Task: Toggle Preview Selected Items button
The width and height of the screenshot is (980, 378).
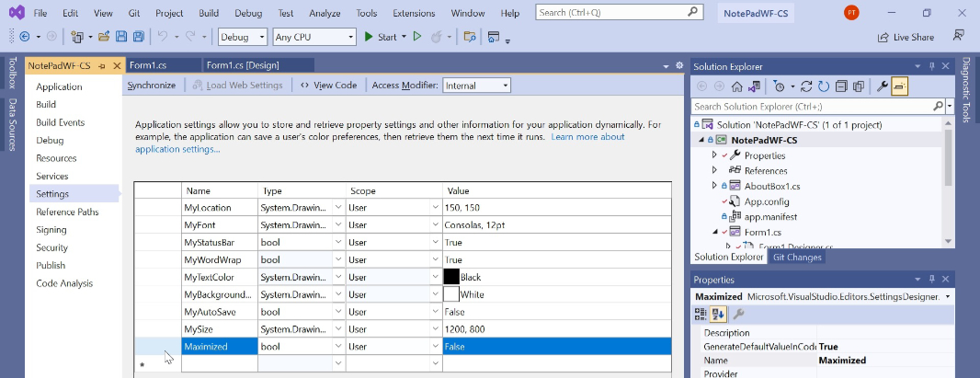Action: coord(899,86)
